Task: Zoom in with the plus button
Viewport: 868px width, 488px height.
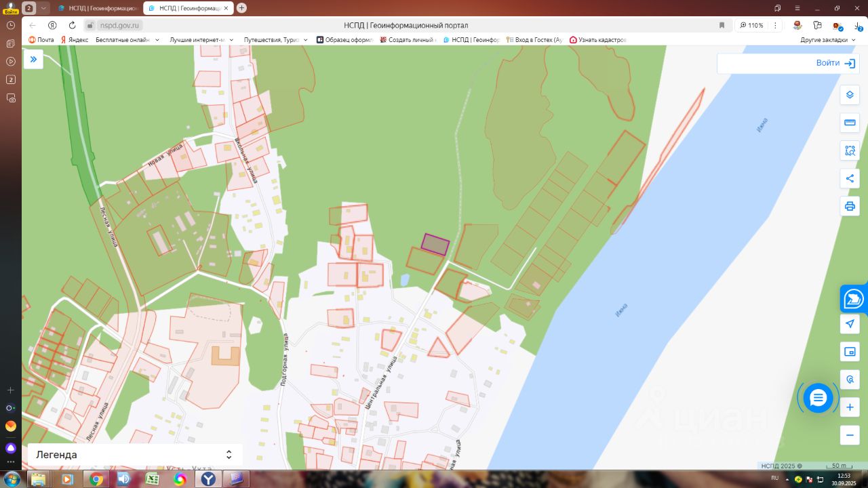Action: pos(850,407)
